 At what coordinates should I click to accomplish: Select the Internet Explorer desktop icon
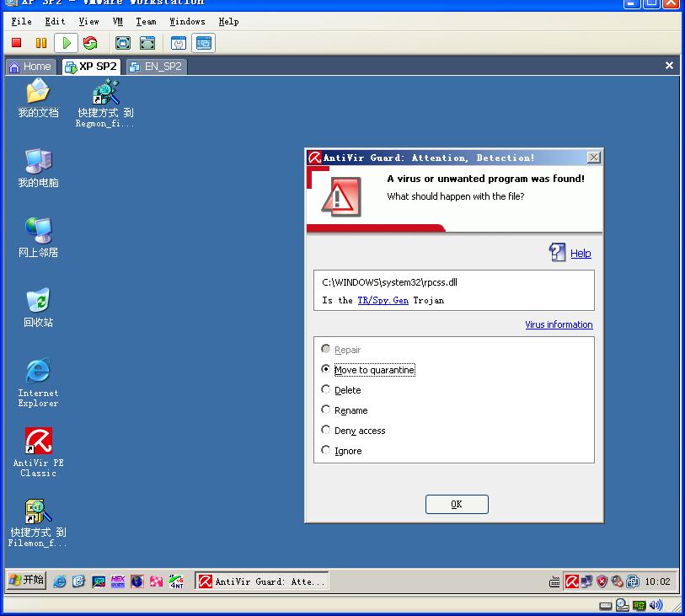(x=38, y=383)
